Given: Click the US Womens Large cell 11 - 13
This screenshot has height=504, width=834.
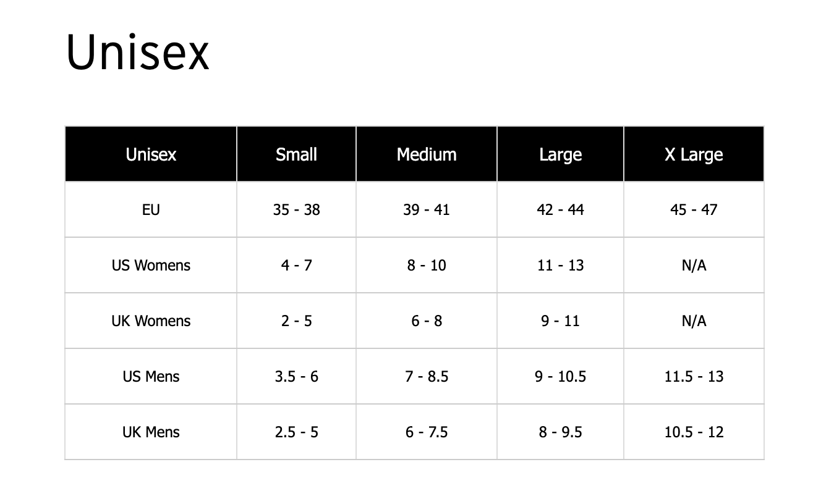Looking at the screenshot, I should pos(560,265).
